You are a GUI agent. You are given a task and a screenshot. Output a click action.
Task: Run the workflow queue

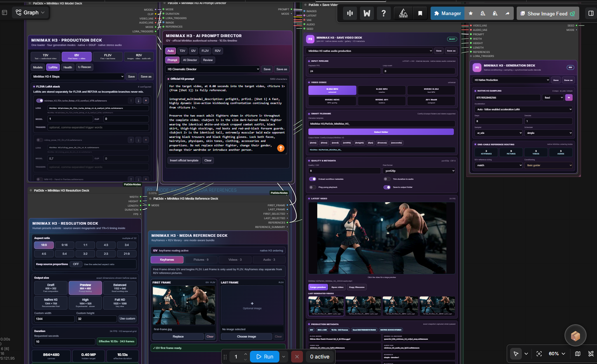click(264, 357)
